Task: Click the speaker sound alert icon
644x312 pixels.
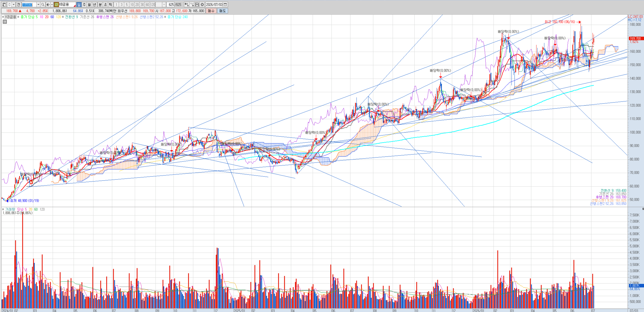Action: (x=48, y=5)
